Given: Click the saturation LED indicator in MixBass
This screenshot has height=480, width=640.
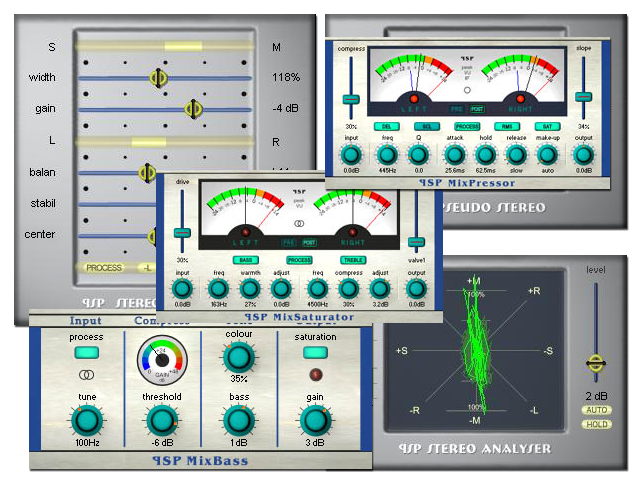Looking at the screenshot, I should 316,374.
